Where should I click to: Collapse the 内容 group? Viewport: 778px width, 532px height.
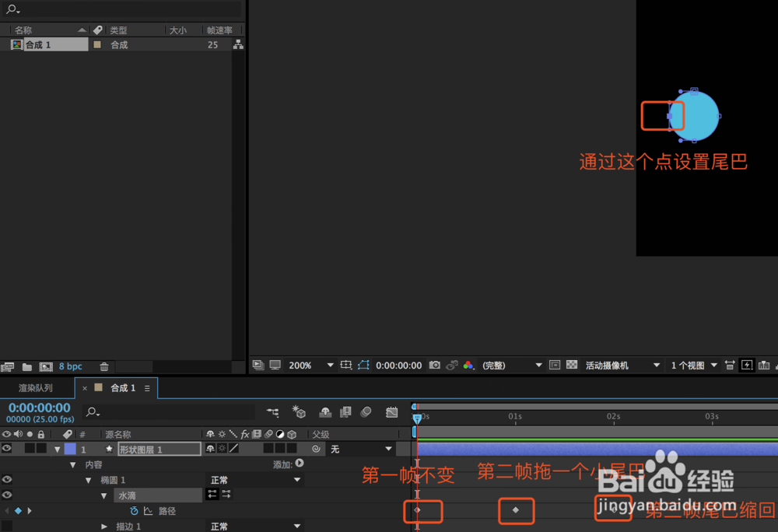[73, 465]
